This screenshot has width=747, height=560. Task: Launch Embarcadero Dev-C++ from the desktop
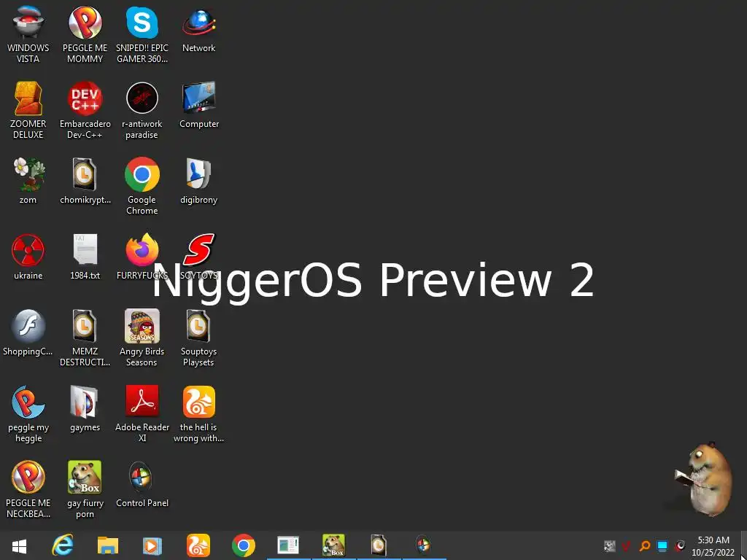tap(85, 110)
